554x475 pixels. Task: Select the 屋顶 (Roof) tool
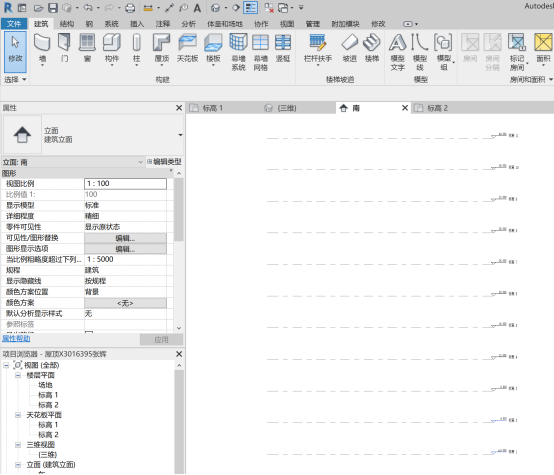(x=162, y=48)
